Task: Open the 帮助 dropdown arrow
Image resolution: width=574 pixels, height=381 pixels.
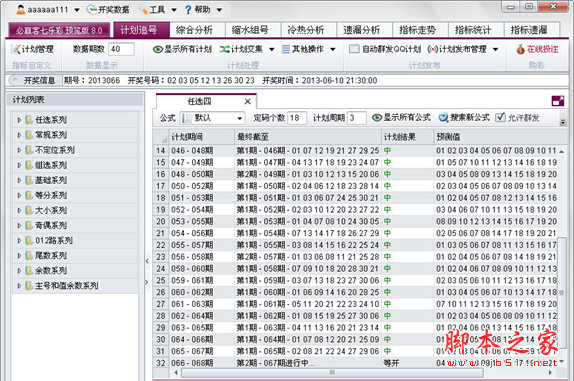Action: pos(219,10)
